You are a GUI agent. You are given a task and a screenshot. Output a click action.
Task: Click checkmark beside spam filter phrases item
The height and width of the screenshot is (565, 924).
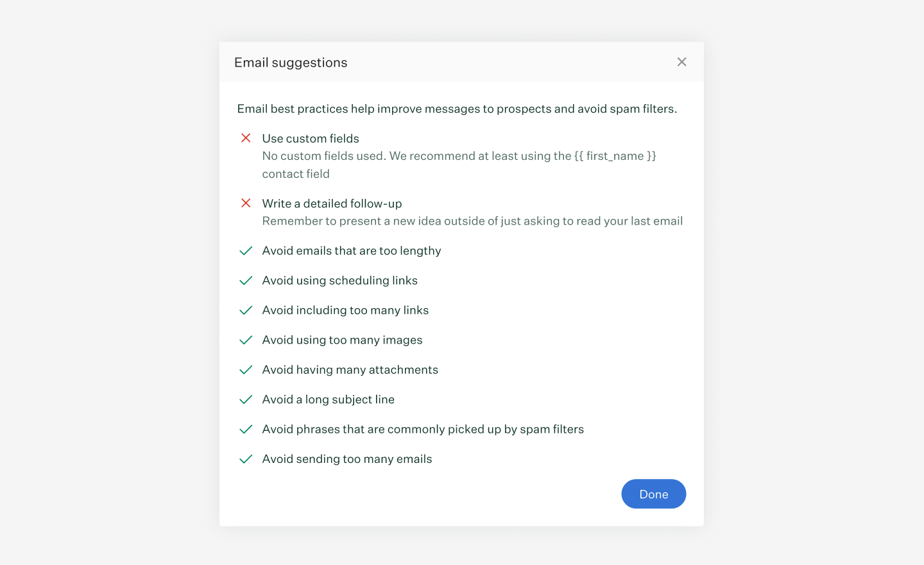pyautogui.click(x=246, y=430)
